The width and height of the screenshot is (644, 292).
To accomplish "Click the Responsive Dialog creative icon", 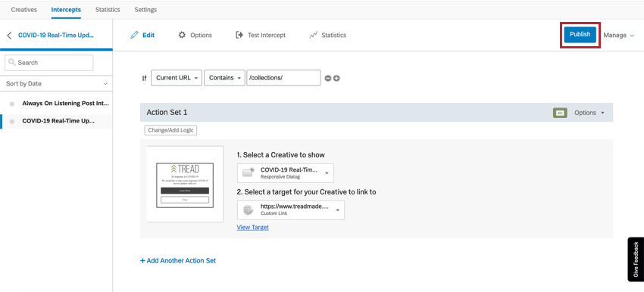I will tap(249, 173).
